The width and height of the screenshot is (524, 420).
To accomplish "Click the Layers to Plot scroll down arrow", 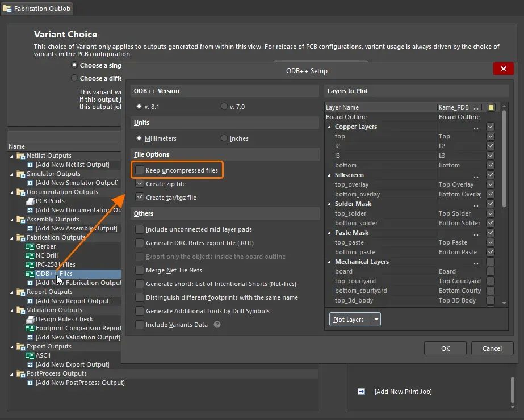I will 504,303.
